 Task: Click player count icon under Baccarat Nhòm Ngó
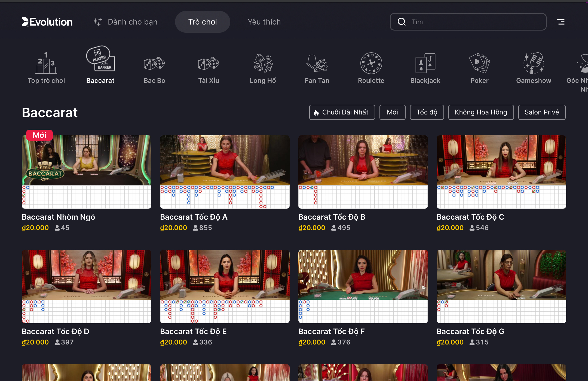tap(57, 228)
